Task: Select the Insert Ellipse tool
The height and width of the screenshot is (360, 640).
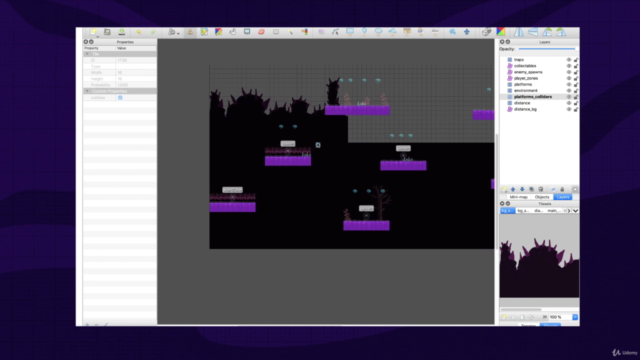Action: pyautogui.click(x=378, y=32)
